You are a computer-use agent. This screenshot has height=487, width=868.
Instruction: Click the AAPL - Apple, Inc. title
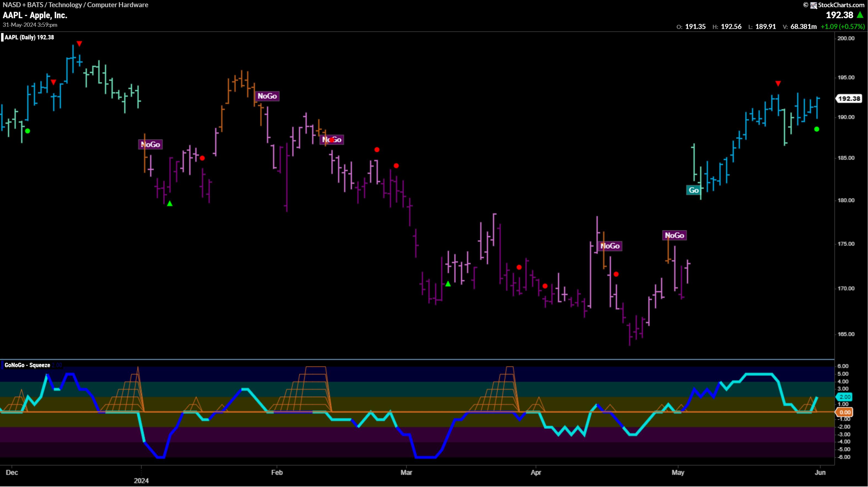[35, 15]
